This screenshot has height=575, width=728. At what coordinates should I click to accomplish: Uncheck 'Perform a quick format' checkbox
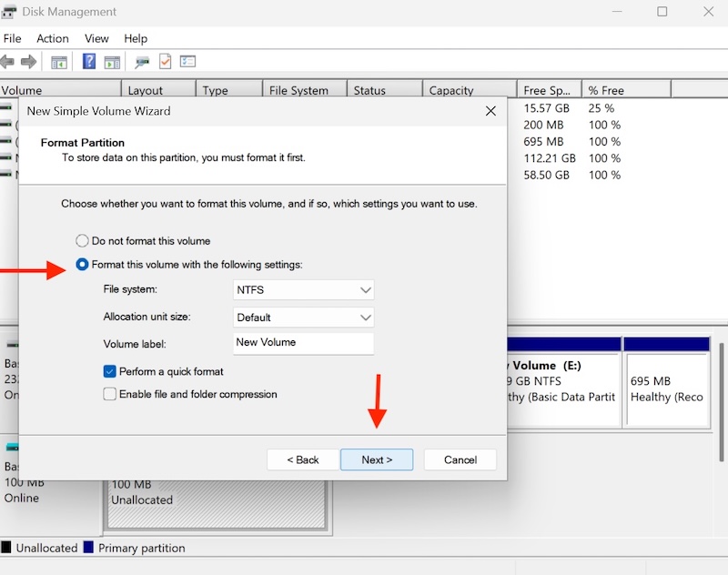click(110, 371)
